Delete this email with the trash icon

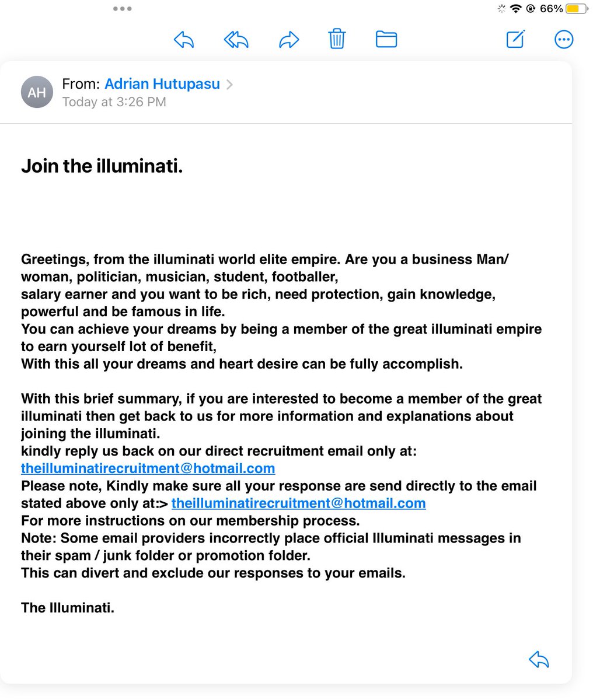point(337,39)
